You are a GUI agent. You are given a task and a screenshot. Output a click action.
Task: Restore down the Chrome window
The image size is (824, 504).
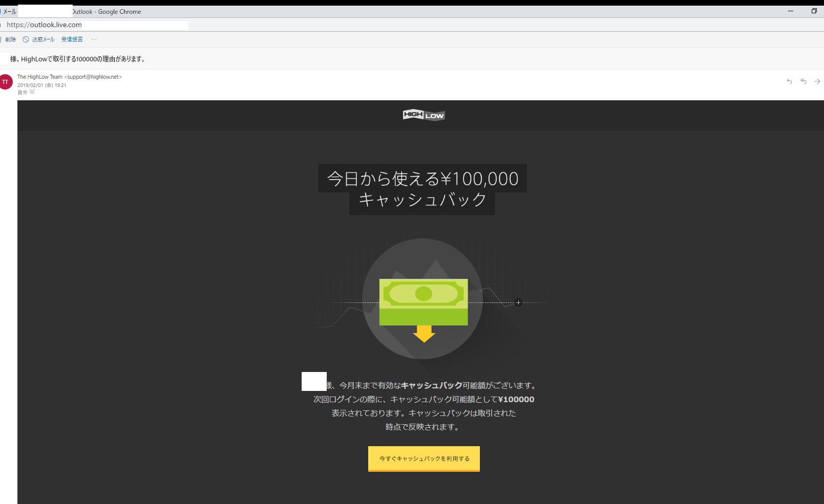(814, 11)
